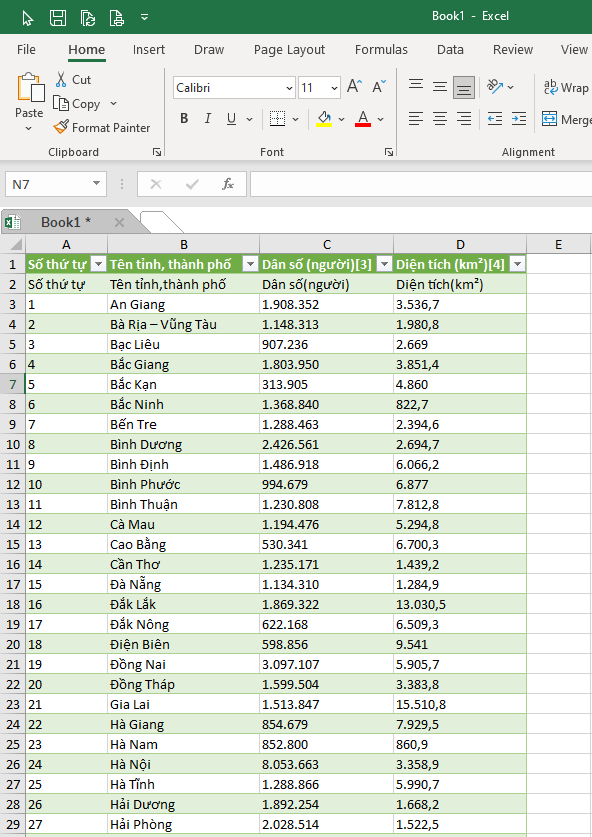Screen dimensions: 592x837
Task: Toggle Underline formatting
Action: 231,119
